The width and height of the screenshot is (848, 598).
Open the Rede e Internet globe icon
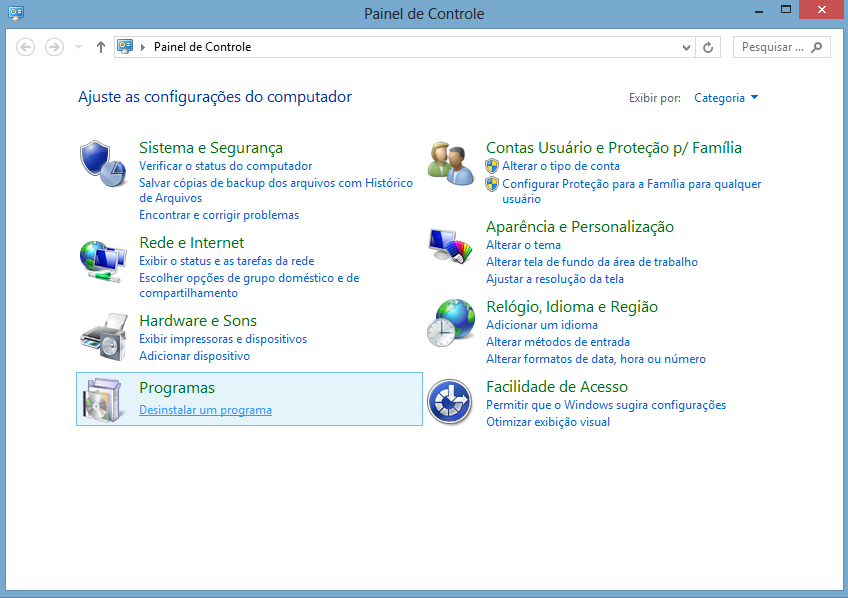(103, 262)
